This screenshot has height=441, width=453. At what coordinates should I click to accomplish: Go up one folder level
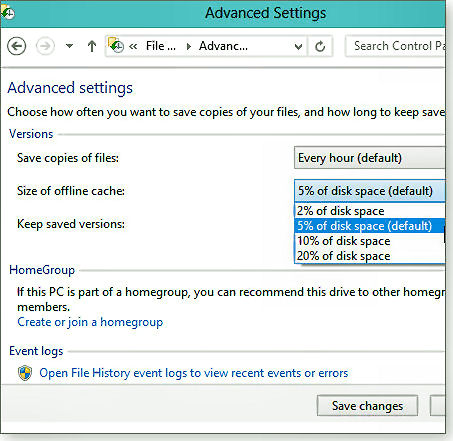point(92,46)
